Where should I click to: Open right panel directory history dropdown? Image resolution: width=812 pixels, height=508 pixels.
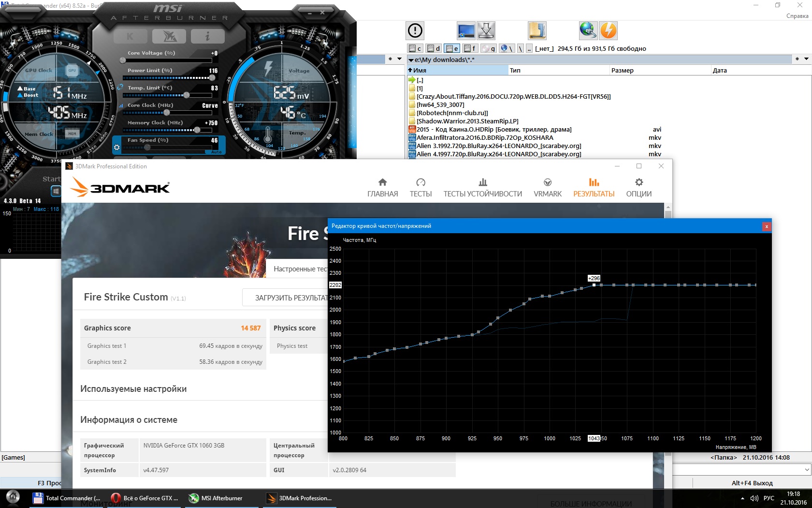tap(806, 59)
